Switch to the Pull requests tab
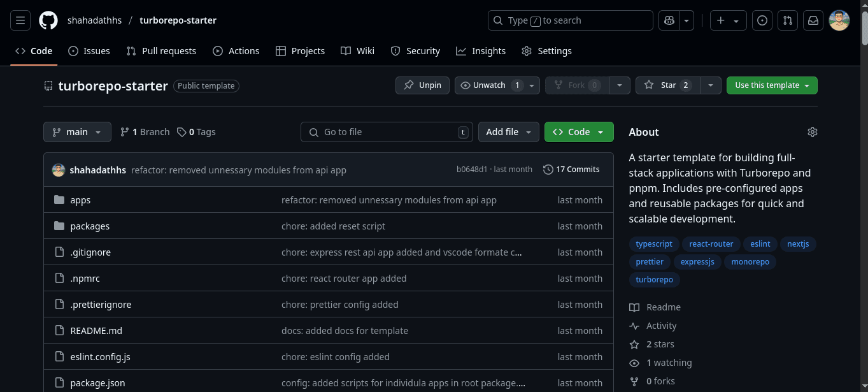868x392 pixels. 161,51
